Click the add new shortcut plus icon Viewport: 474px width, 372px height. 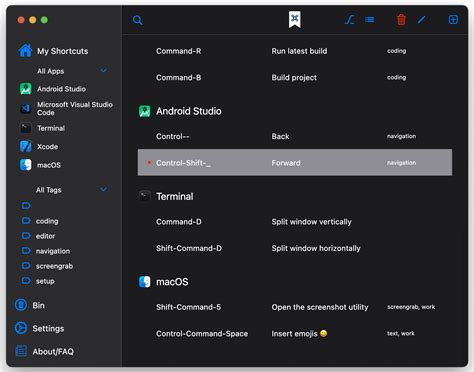point(453,20)
